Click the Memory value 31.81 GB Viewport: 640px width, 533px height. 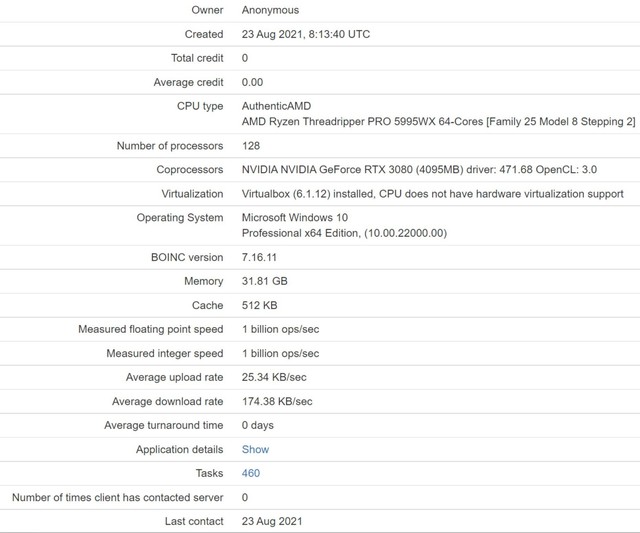(264, 281)
